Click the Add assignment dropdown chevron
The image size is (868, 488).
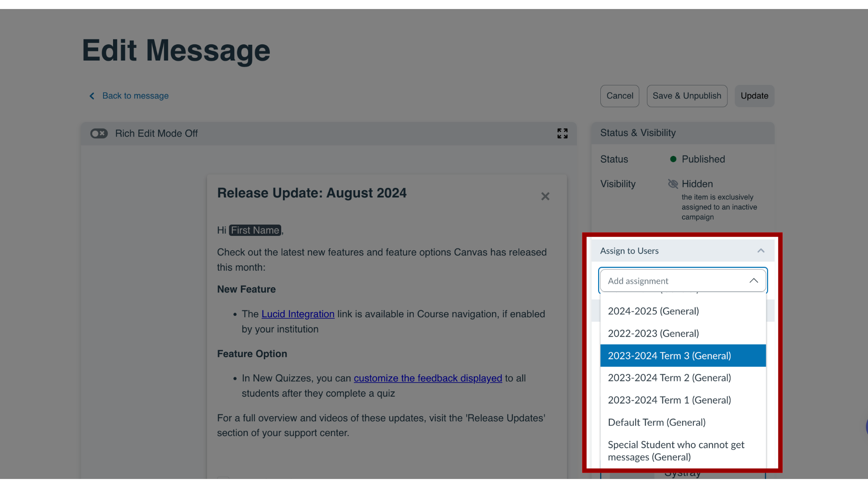(754, 280)
